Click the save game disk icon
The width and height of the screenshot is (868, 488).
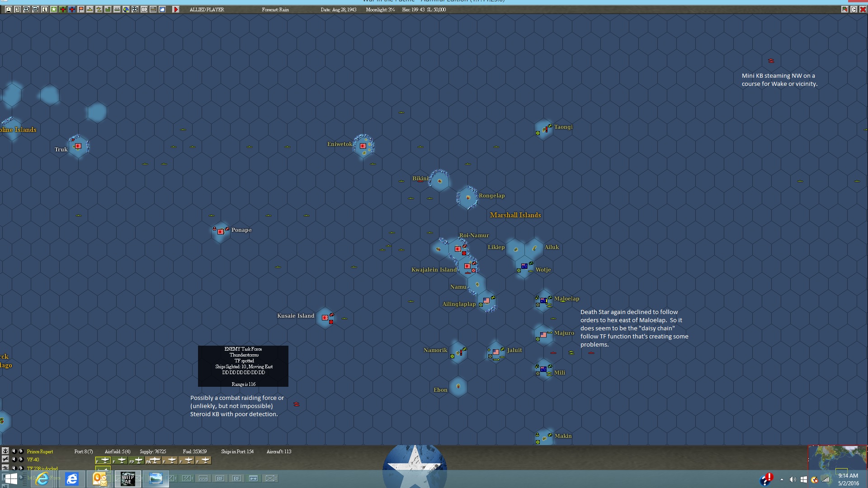pos(9,9)
